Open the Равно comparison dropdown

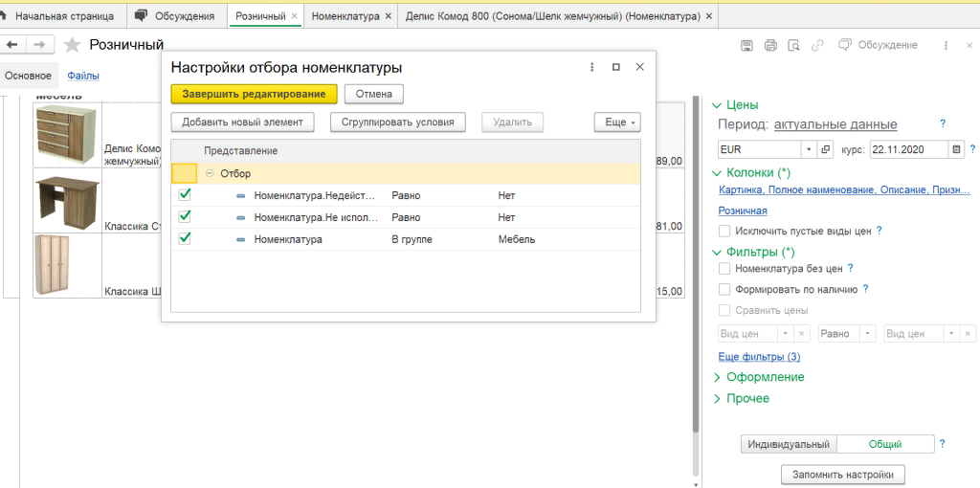867,334
